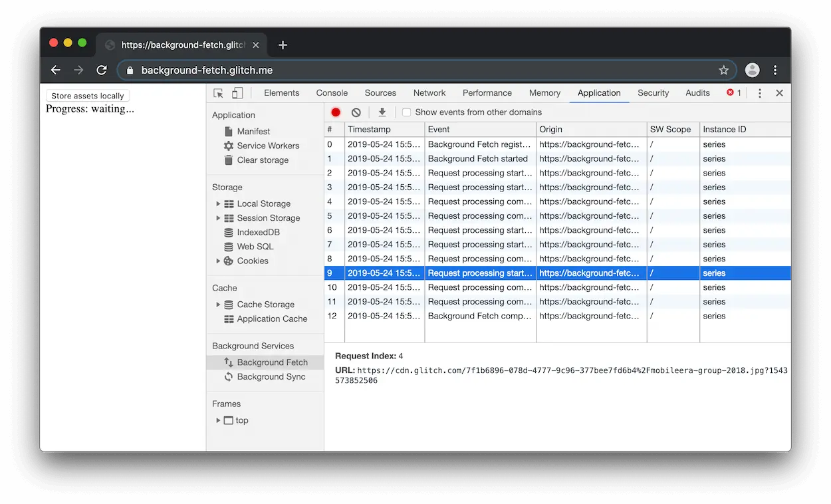Enable Show events from other domains
The width and height of the screenshot is (831, 504).
point(407,112)
